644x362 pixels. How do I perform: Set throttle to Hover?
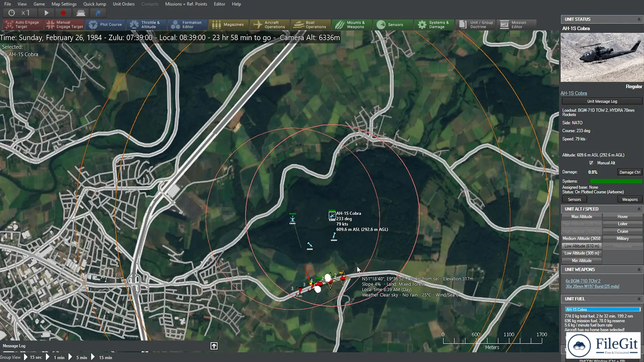coord(623,217)
